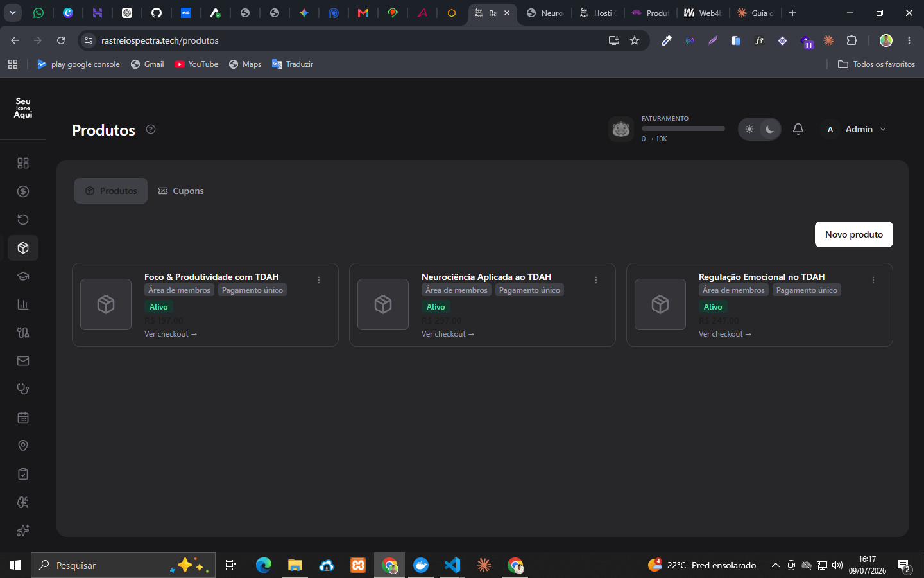The height and width of the screenshot is (578, 924).
Task: Open options menu for Foco & Produtividade card
Action: pyautogui.click(x=319, y=280)
